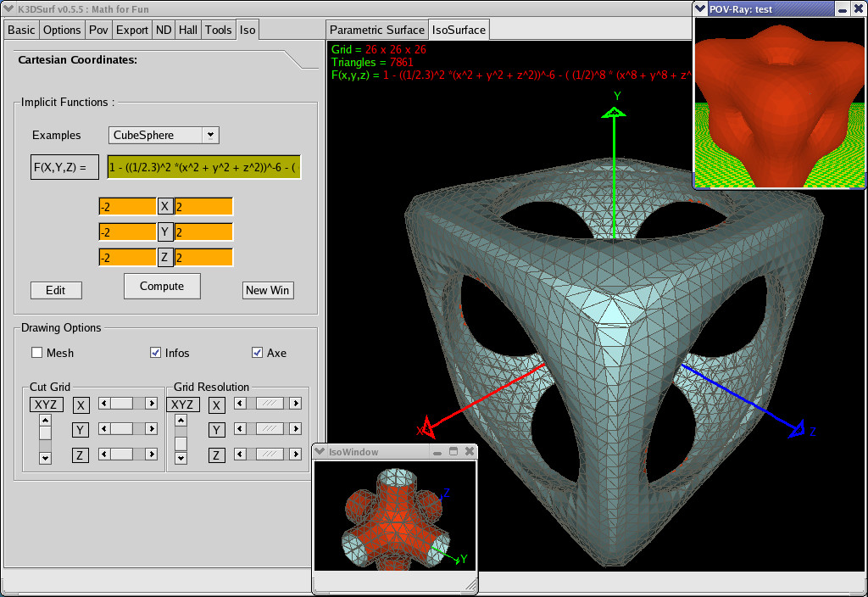Image resolution: width=868 pixels, height=597 pixels.
Task: Open the CubeSphere examples dropdown
Action: pos(210,135)
